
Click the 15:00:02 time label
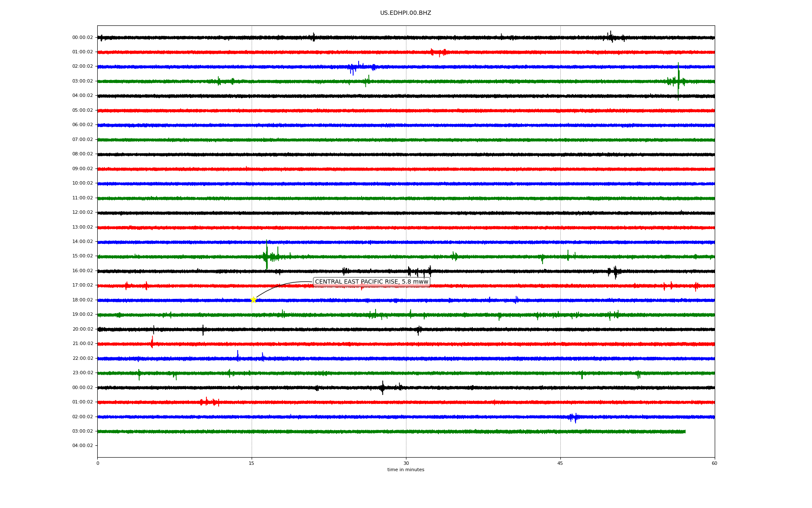(82, 256)
